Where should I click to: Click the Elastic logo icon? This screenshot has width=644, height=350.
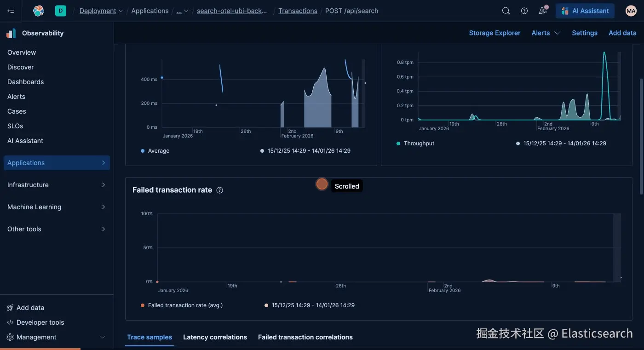click(x=39, y=11)
